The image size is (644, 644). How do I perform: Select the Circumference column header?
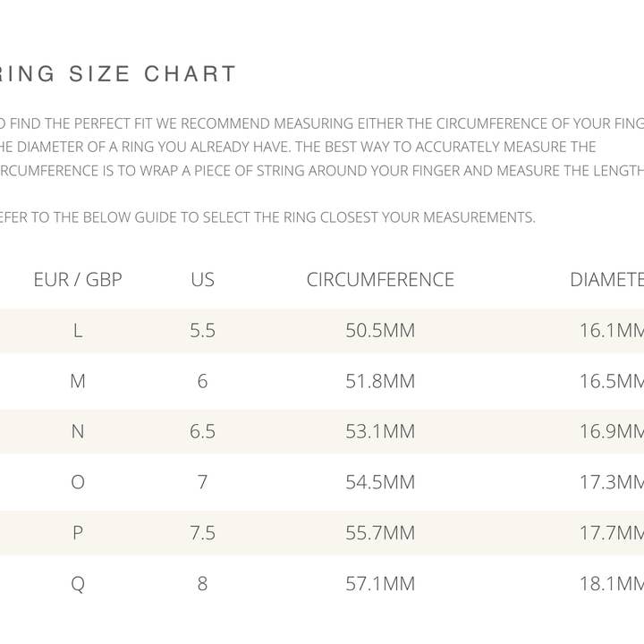pyautogui.click(x=380, y=280)
